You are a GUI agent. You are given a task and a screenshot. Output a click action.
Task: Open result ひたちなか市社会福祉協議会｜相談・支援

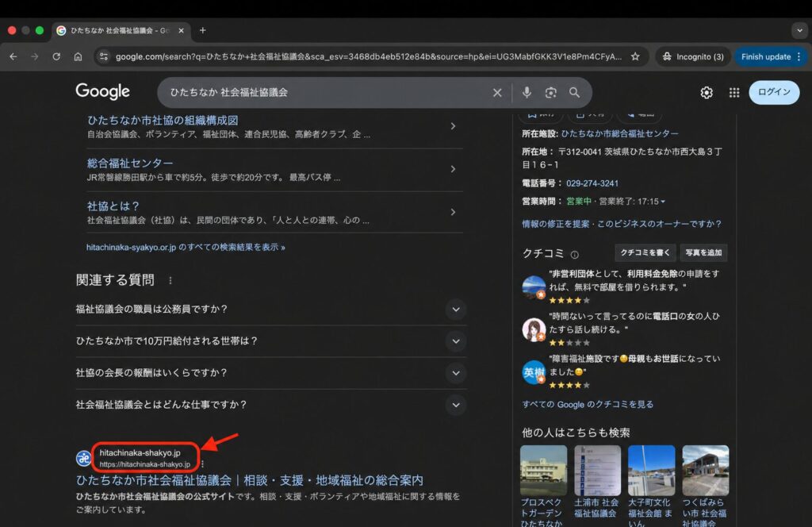coord(250,480)
